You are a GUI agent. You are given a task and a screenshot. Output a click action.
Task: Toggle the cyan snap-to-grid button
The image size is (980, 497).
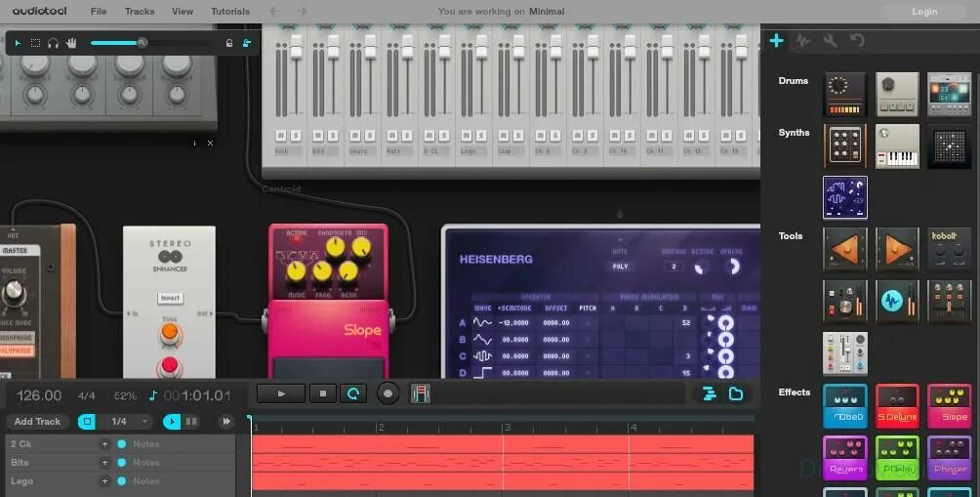tap(87, 422)
